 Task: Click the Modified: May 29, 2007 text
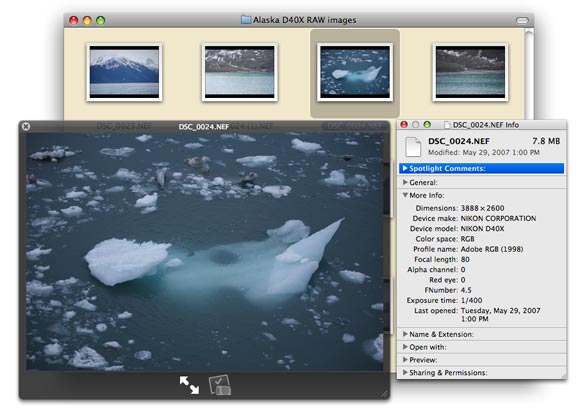tap(484, 152)
